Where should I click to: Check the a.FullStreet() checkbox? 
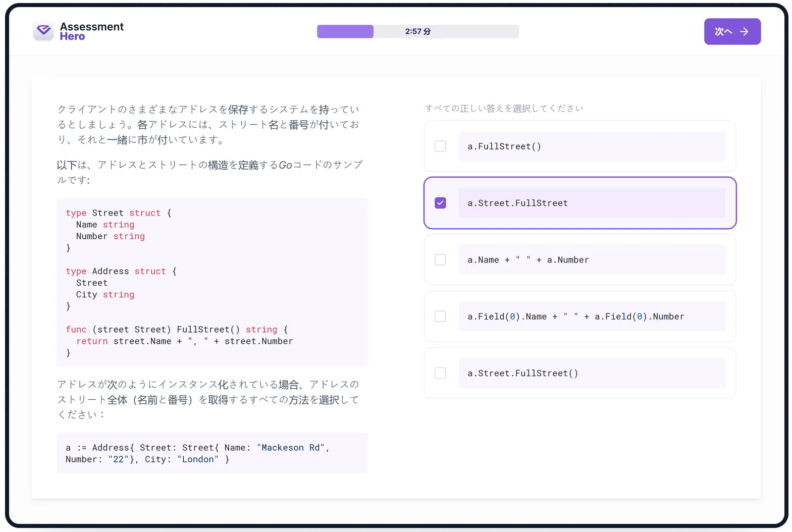(440, 146)
